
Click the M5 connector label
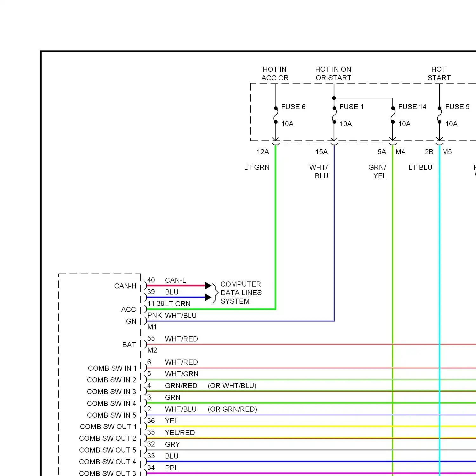coord(447,152)
